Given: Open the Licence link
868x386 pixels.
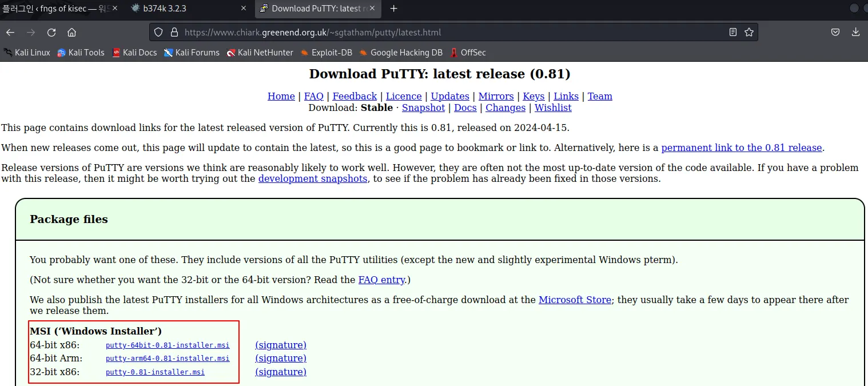Looking at the screenshot, I should point(404,96).
